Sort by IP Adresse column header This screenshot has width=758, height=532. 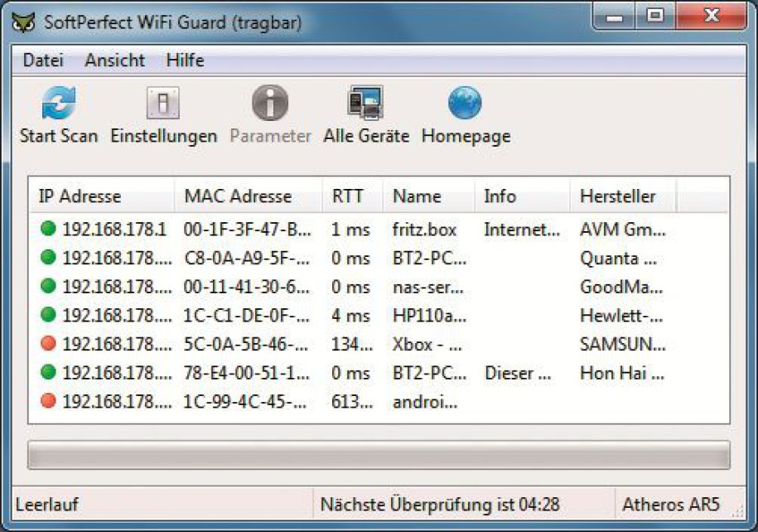pyautogui.click(x=102, y=196)
